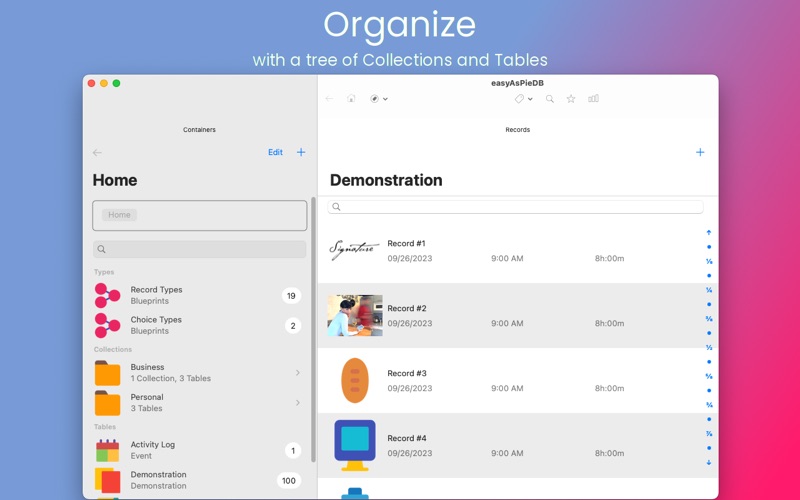Jump to bottom using the index down arrow
Viewport: 800px width, 500px height.
709,462
